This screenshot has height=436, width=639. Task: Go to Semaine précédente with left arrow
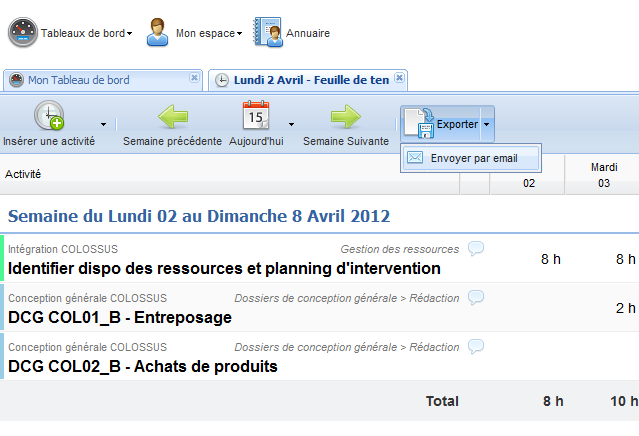[173, 117]
